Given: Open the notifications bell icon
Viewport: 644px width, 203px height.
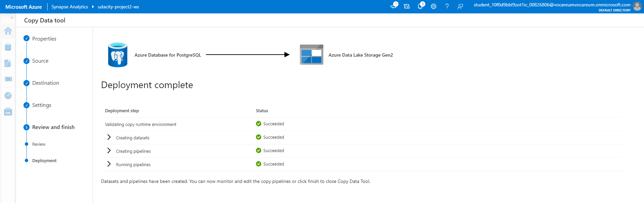Looking at the screenshot, I should 420,6.
